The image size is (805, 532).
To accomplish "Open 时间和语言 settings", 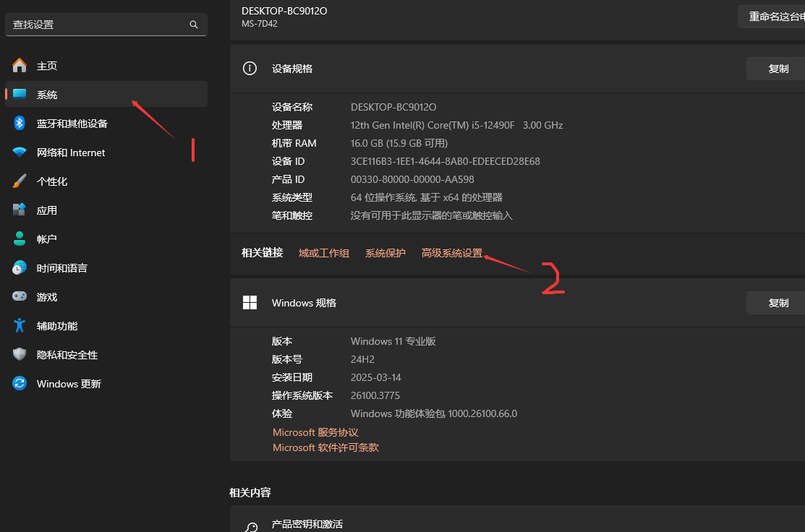I will pyautogui.click(x=62, y=267).
